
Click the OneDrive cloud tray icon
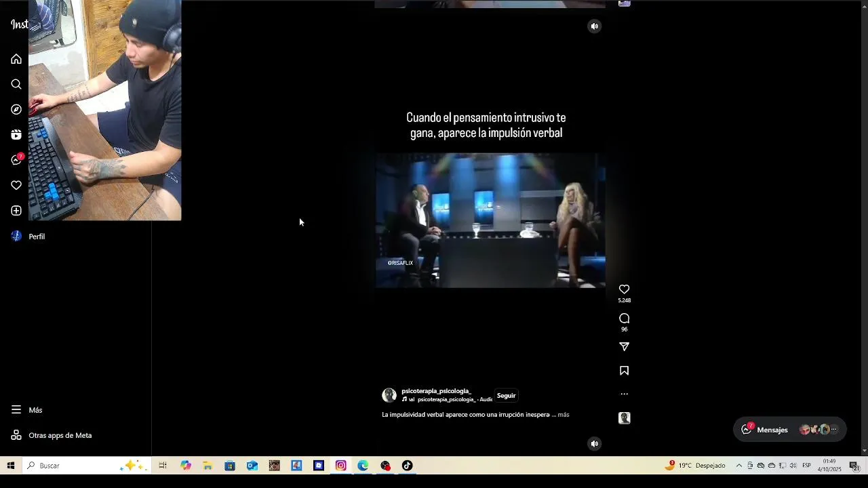771,466
